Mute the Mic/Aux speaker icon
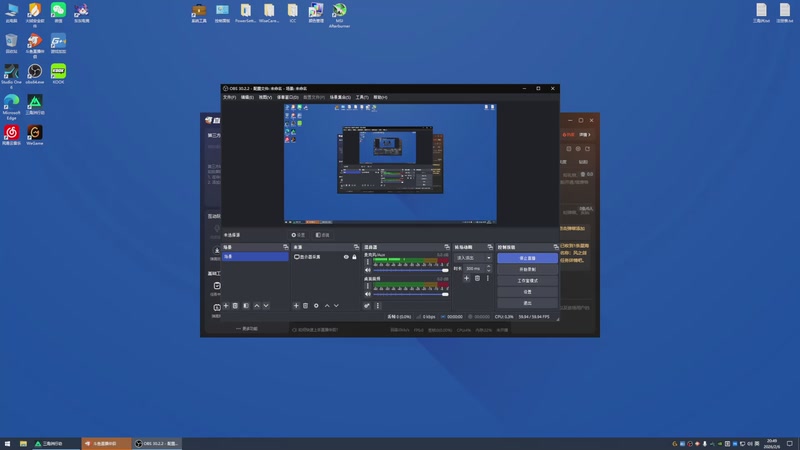 [368, 270]
